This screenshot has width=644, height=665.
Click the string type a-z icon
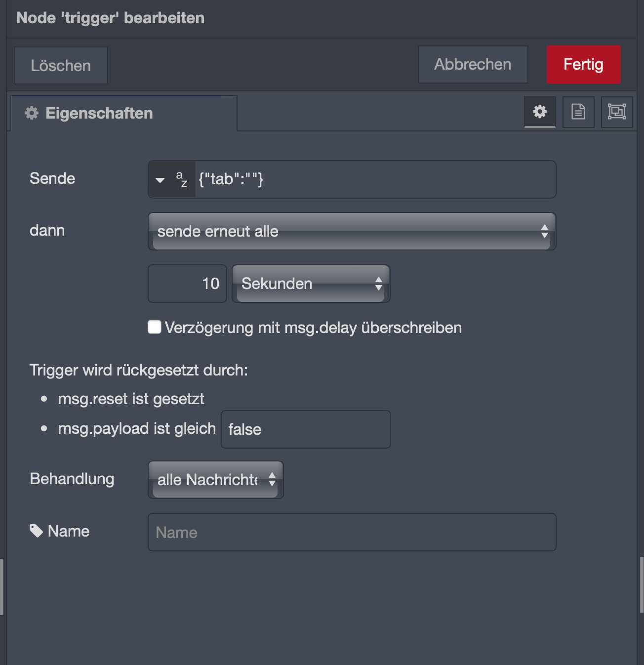(x=182, y=179)
